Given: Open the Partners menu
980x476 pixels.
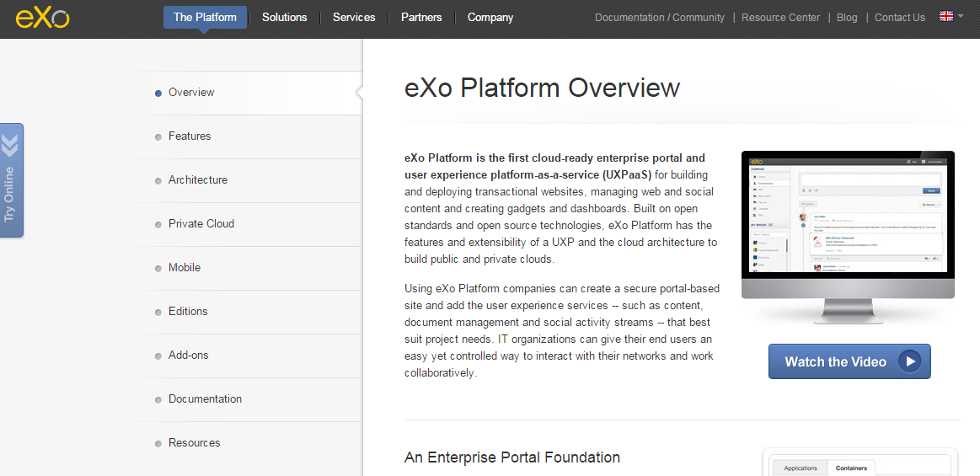Looking at the screenshot, I should point(421,18).
